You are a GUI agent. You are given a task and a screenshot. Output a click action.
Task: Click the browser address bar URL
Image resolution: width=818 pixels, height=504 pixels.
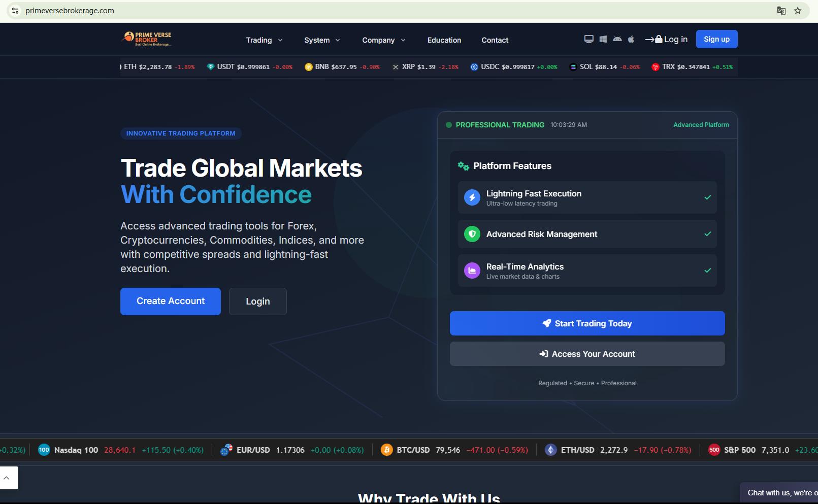coord(70,11)
